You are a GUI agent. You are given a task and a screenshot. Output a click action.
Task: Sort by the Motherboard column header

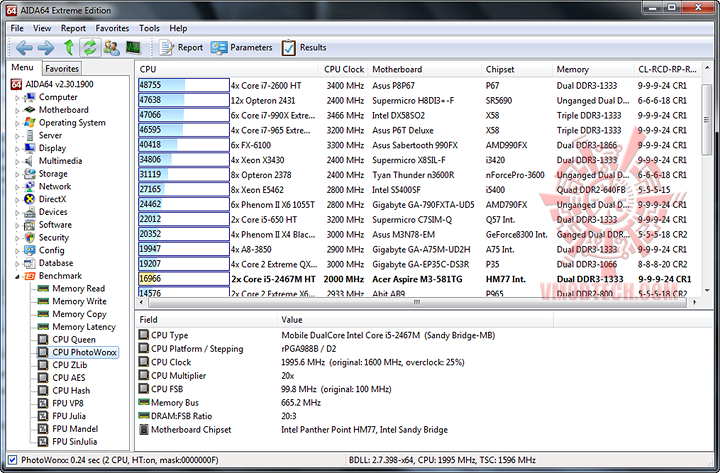[x=424, y=69]
